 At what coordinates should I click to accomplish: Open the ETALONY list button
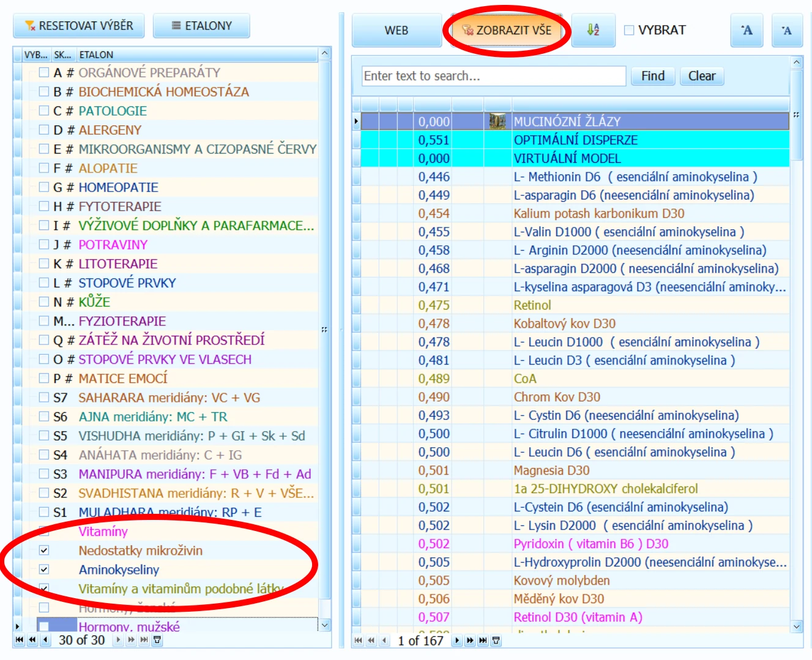pyautogui.click(x=201, y=26)
